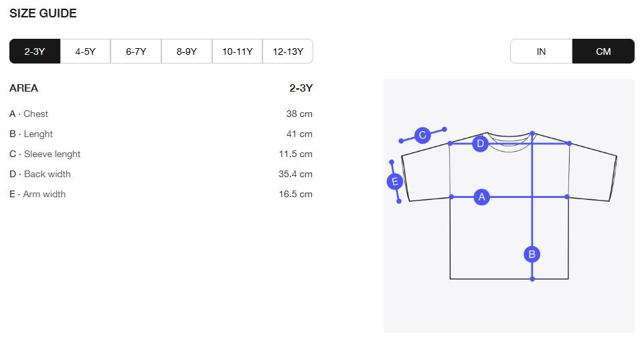The width and height of the screenshot is (644, 343).
Task: Select the A · Chest measurement row
Action: pos(161,114)
